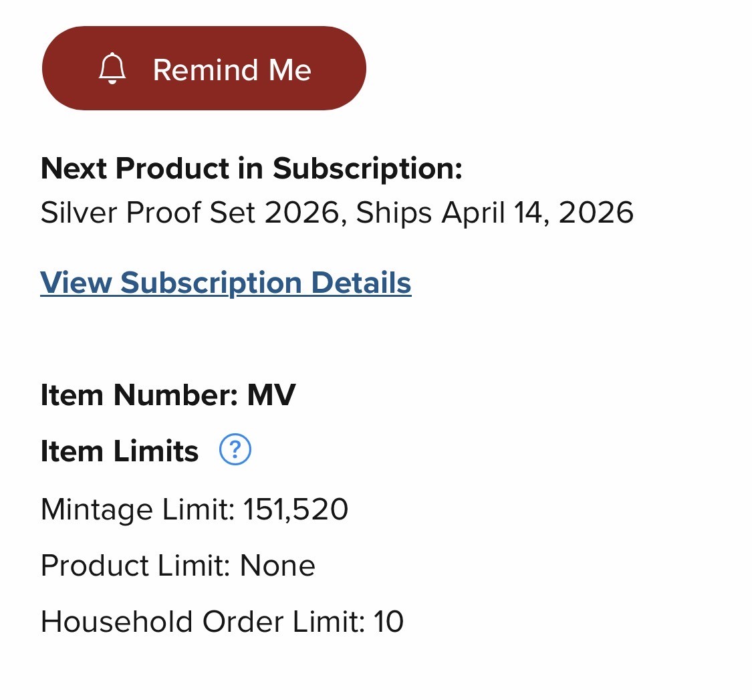Click the bell icon on the reminder button

(112, 69)
